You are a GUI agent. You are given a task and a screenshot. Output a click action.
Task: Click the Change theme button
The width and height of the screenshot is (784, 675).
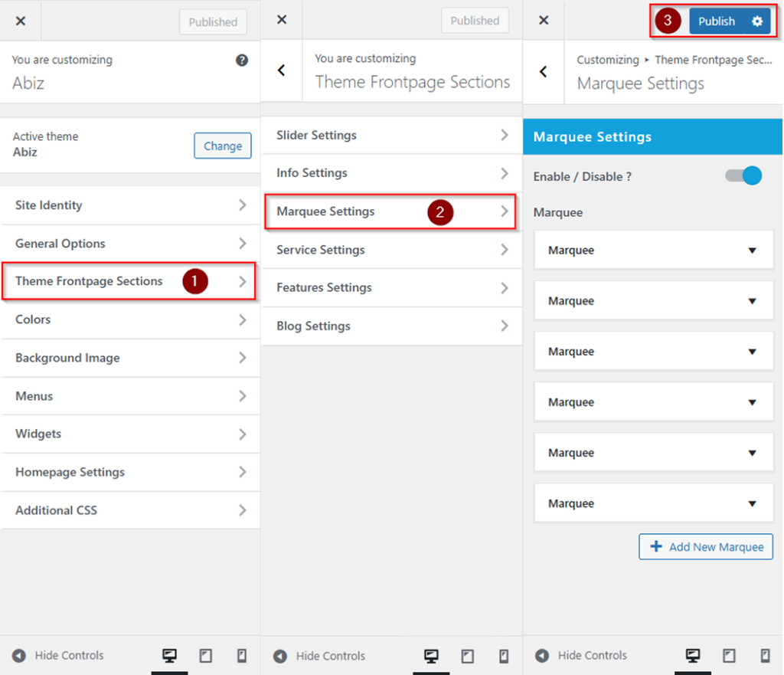tap(222, 146)
